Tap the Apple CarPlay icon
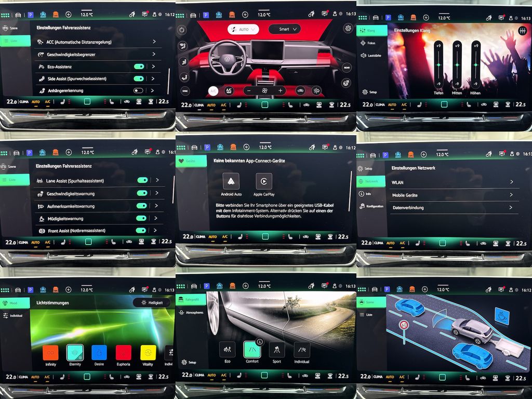 (264, 181)
